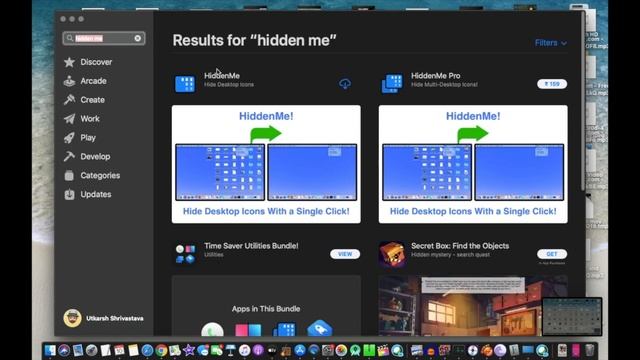Click the user avatar picture
Viewport: 640px width, 360px height.
click(72, 318)
